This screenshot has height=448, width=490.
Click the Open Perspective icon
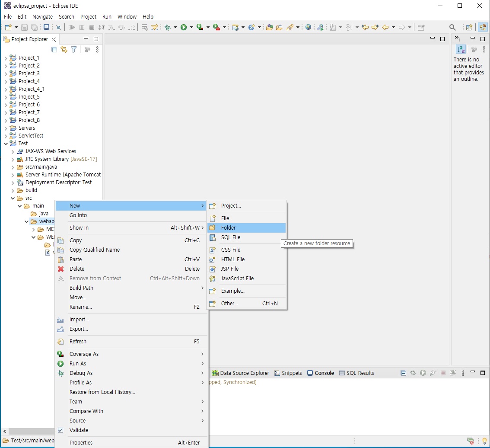(x=469, y=27)
